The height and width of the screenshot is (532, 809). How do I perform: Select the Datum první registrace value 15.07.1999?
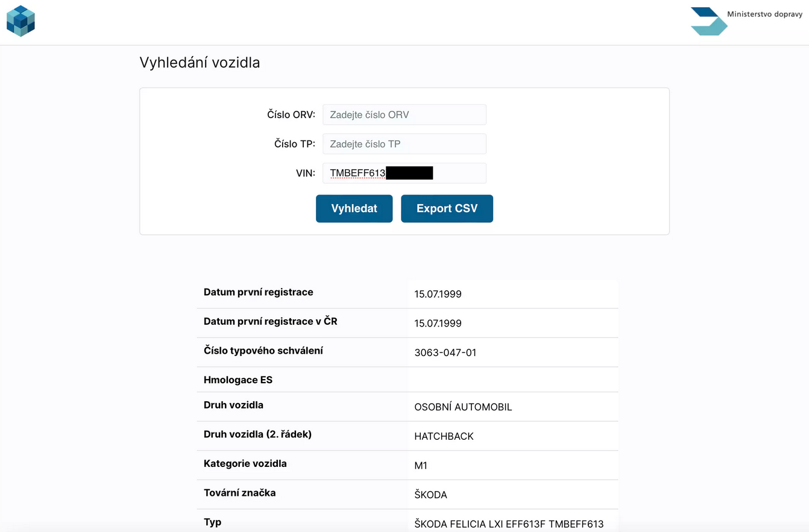point(438,294)
